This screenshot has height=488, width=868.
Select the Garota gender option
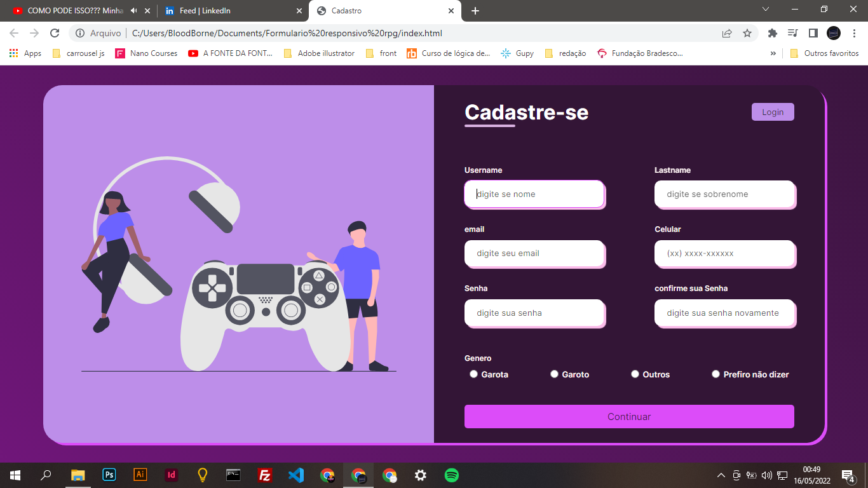(x=473, y=374)
